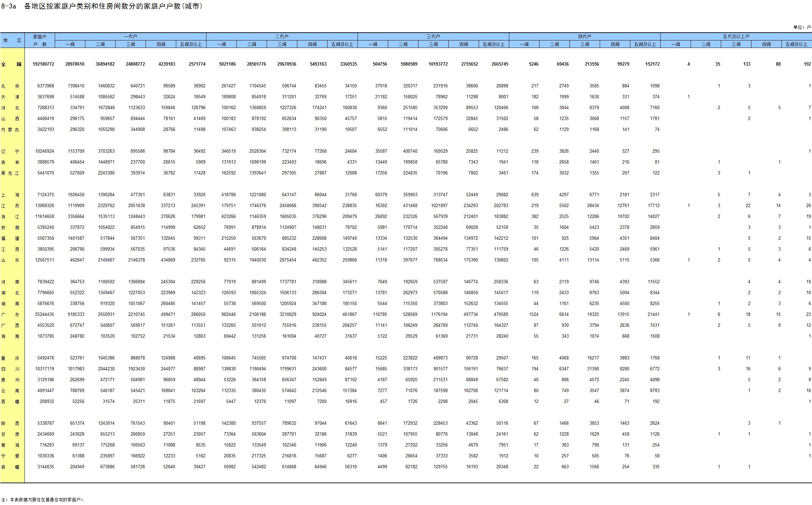The width and height of the screenshot is (812, 505).
Task: Click the 家庭户户数 column header
Action: [39, 40]
